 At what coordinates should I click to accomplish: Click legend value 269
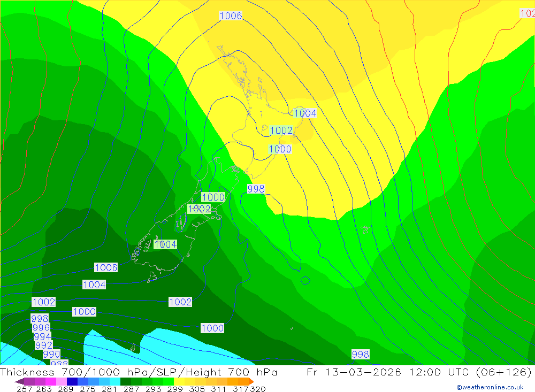point(65,389)
